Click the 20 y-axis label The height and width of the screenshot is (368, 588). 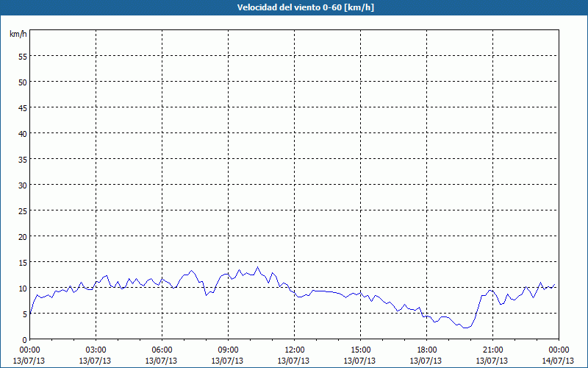23,236
